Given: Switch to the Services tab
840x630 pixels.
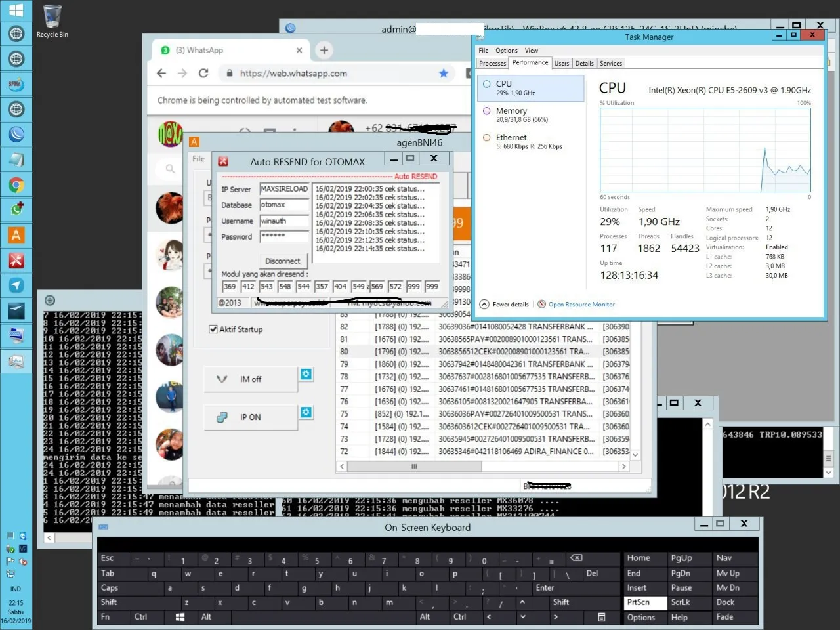Looking at the screenshot, I should [x=610, y=64].
